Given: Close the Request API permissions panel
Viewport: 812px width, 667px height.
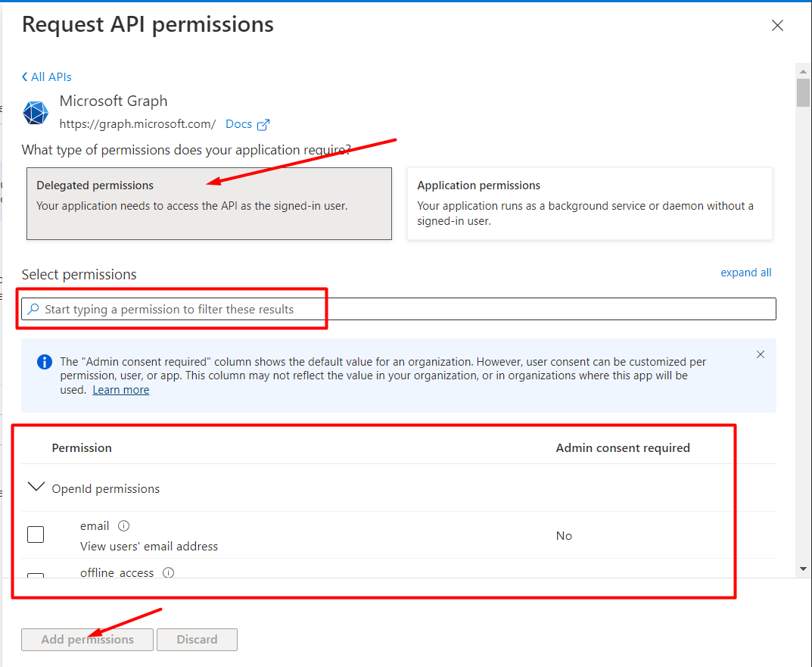Looking at the screenshot, I should coord(777,26).
